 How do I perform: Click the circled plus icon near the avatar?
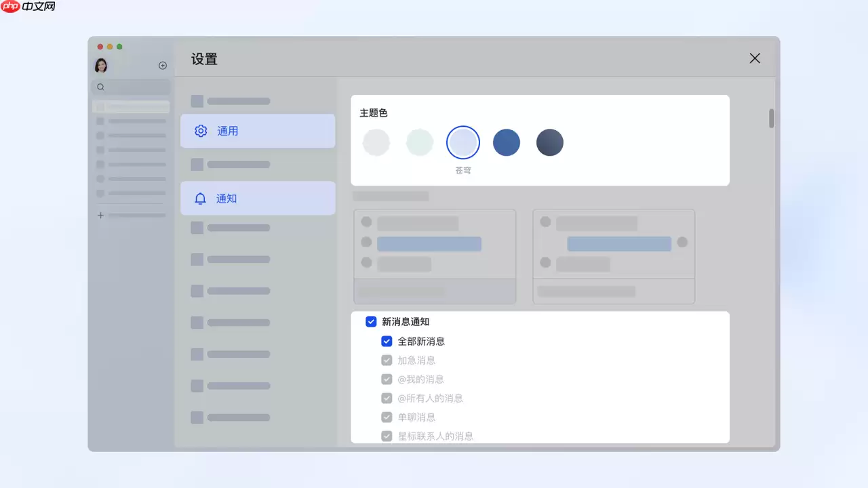click(163, 65)
